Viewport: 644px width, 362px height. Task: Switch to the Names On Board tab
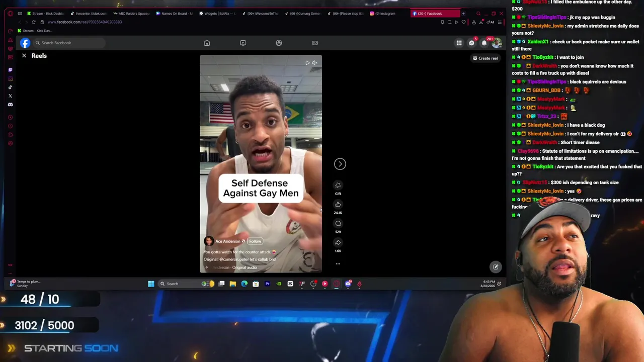tap(175, 14)
